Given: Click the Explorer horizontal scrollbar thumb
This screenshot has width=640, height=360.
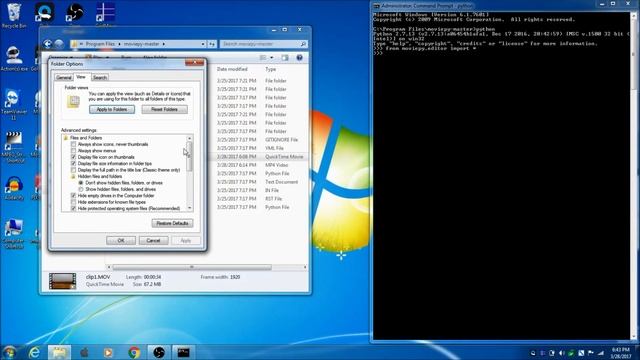Looking at the screenshot, I should [x=192, y=267].
